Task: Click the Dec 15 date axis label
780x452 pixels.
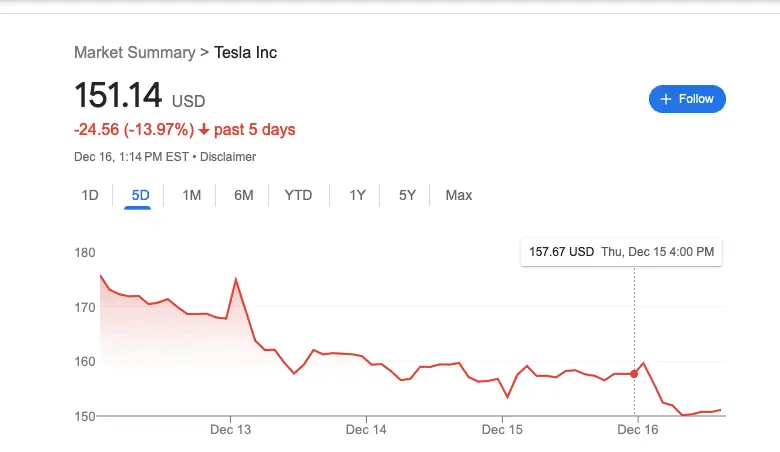Action: click(502, 430)
